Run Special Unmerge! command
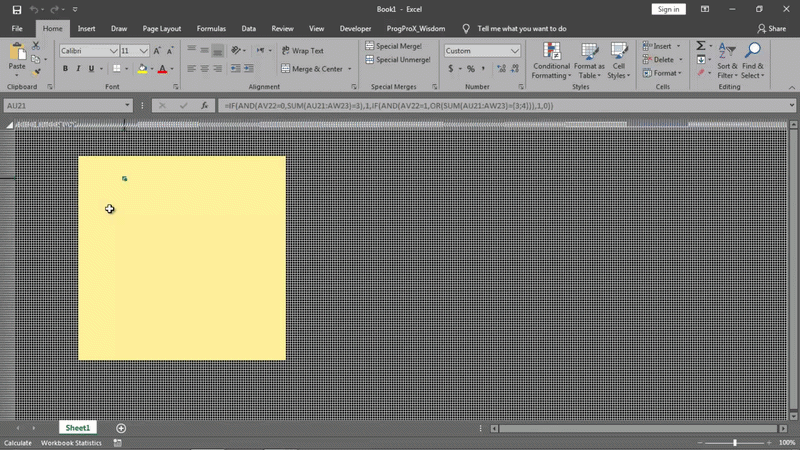800x450 pixels. pos(398,60)
